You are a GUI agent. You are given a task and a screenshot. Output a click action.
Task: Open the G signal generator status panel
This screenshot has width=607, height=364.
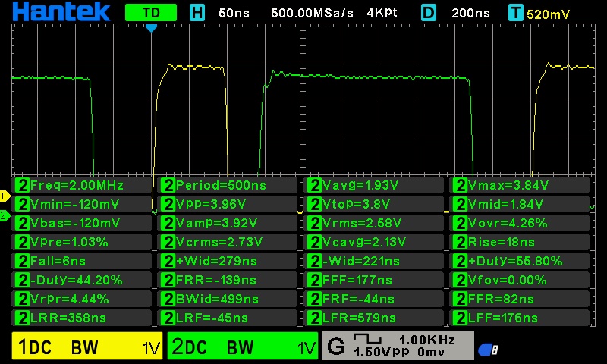[398, 346]
